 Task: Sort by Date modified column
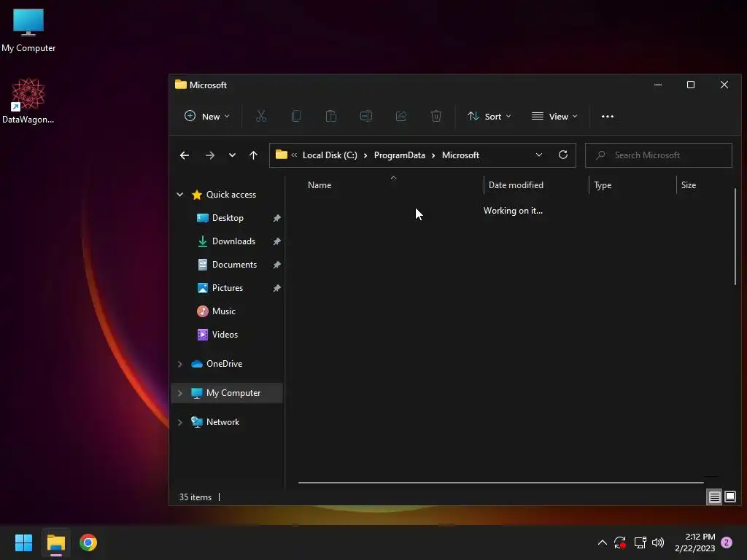[x=516, y=185]
